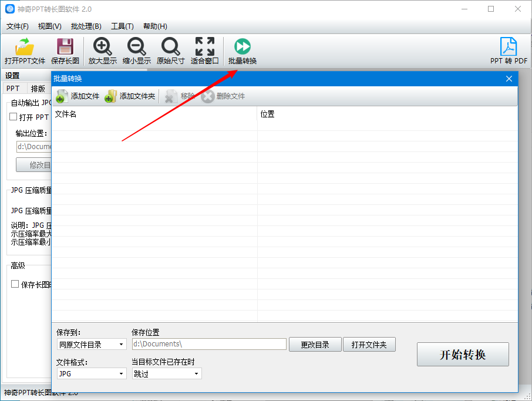Open a PPT file from the toolbar
532x401 pixels.
25,51
